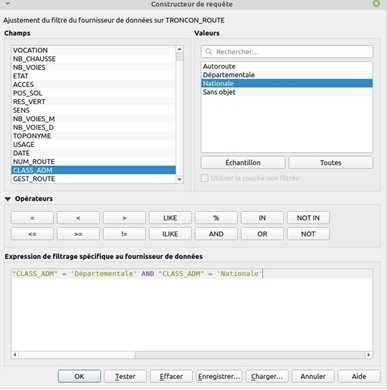Select the Départementale value
Screen dimensions: 387x390
pyautogui.click(x=287, y=75)
